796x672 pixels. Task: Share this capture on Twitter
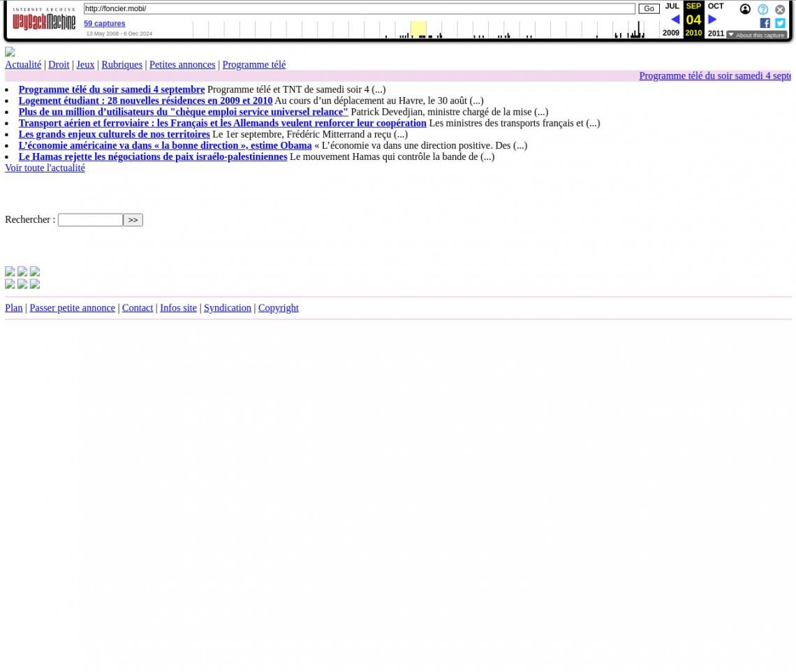click(780, 23)
